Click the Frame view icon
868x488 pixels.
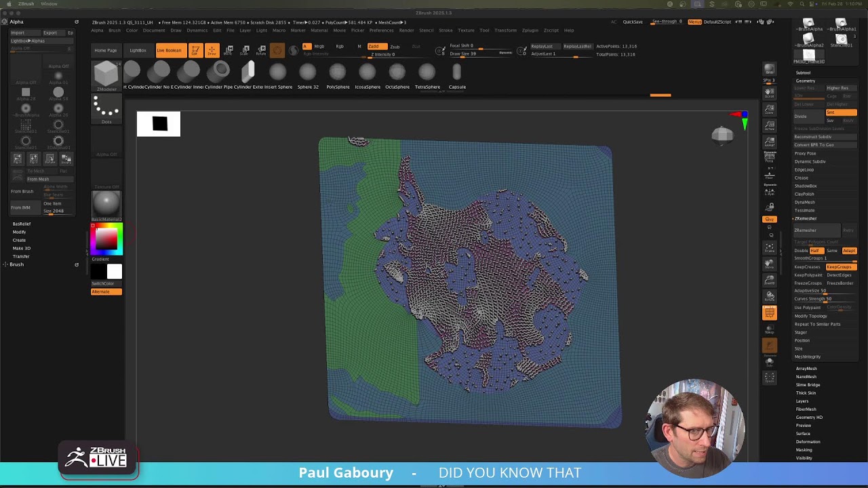point(770,247)
